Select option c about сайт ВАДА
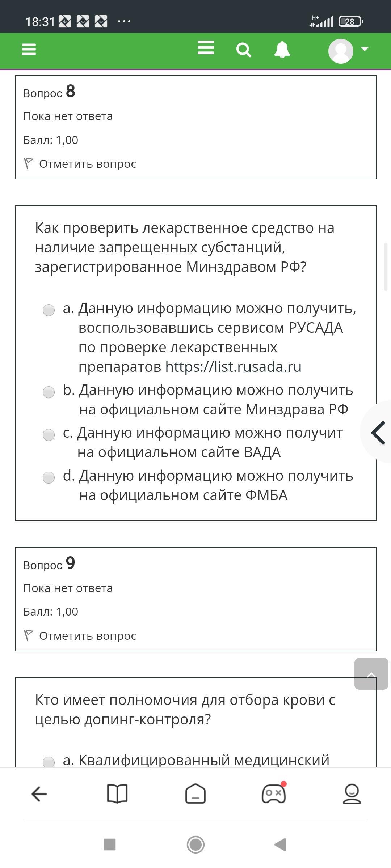Image resolution: width=391 pixels, height=868 pixels. pos(49,435)
